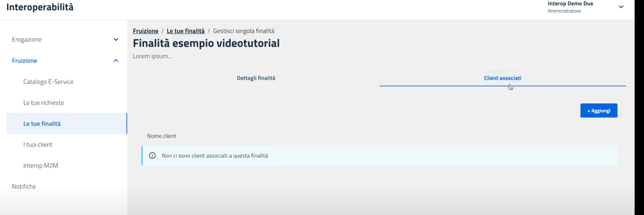Click the Interoperabilità header title
Screen dimensions: 644x215
click(x=40, y=7)
